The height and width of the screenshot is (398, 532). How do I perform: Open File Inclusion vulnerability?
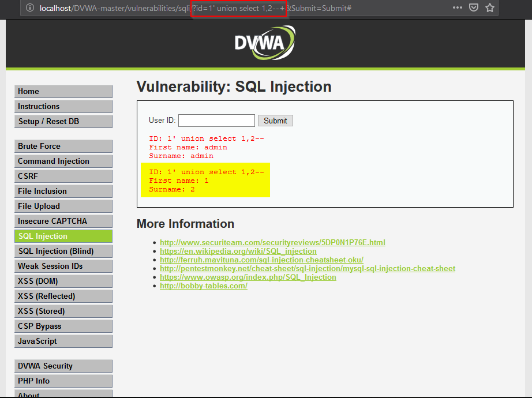click(63, 191)
